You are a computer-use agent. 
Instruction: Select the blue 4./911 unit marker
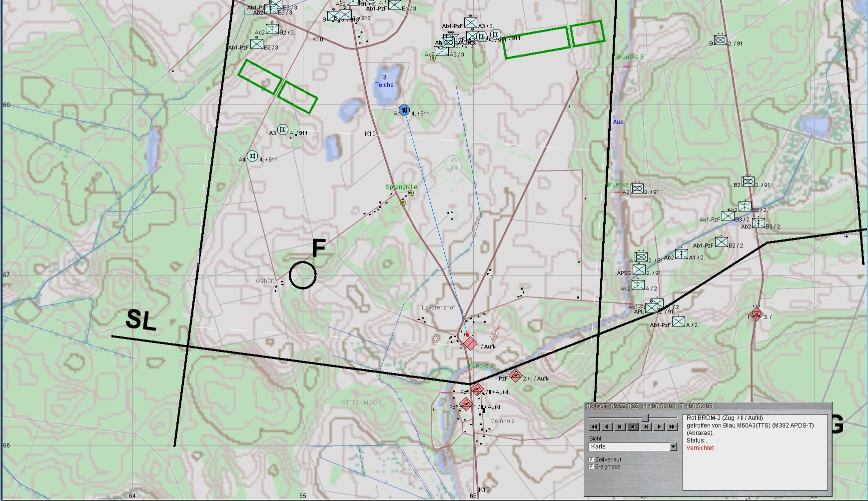click(x=404, y=110)
